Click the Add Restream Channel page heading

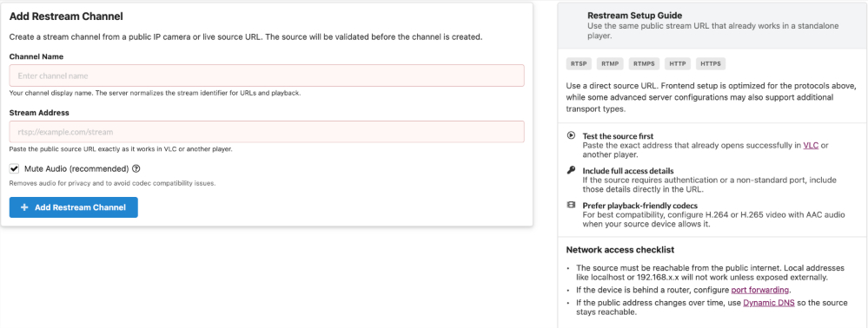click(66, 16)
